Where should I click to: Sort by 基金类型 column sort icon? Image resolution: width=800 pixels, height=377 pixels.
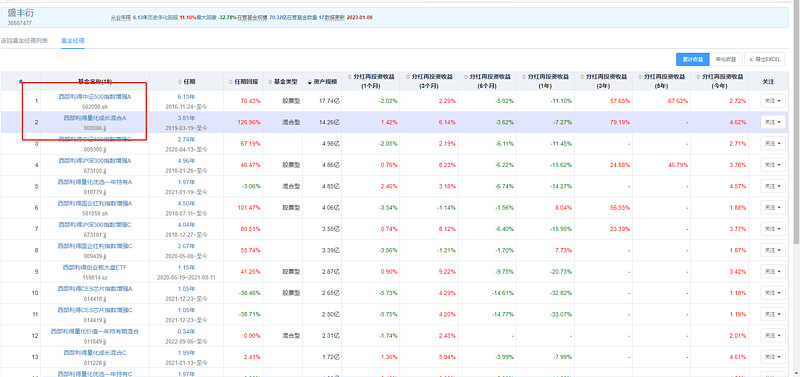pos(269,82)
